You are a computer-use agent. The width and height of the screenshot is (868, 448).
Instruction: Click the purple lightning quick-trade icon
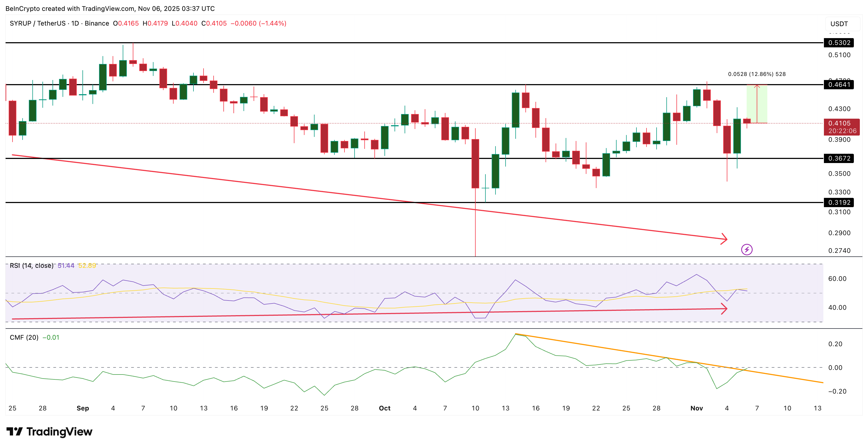[x=746, y=250]
